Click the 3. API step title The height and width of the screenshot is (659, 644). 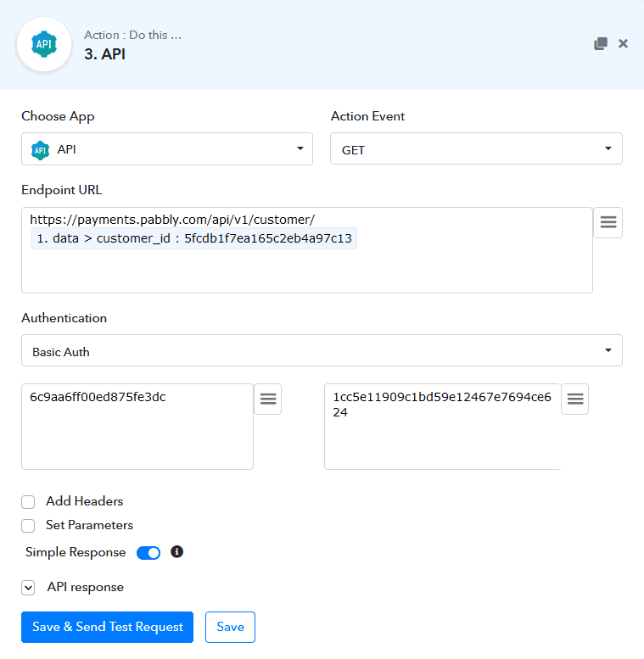coord(104,54)
